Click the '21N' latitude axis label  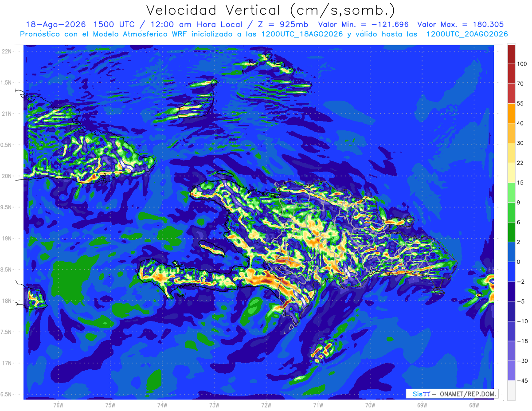tap(7, 114)
